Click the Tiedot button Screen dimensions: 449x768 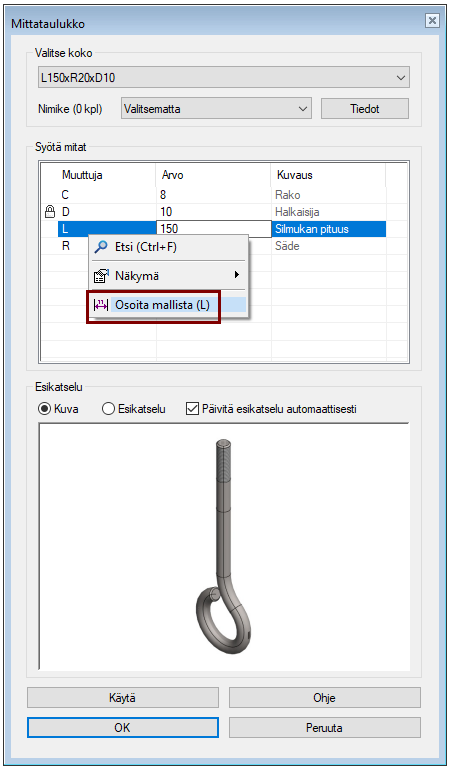click(365, 109)
